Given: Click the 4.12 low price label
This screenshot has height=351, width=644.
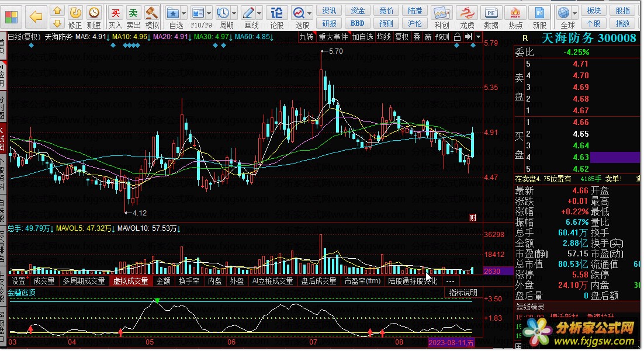Looking at the screenshot, I should click(140, 213).
